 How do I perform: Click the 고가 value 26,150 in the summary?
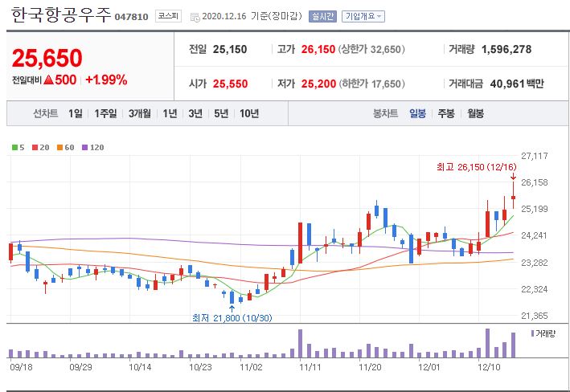point(318,50)
